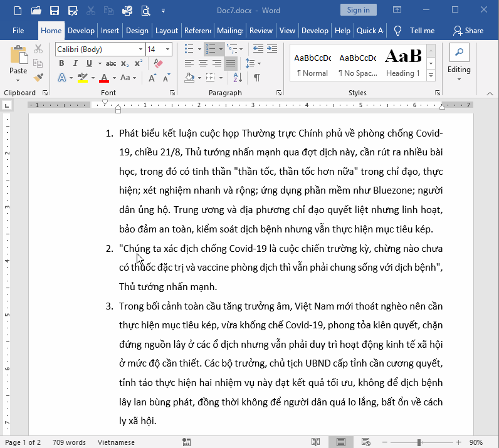Open the font name dropdown
The height and width of the screenshot is (448, 499).
(x=140, y=49)
